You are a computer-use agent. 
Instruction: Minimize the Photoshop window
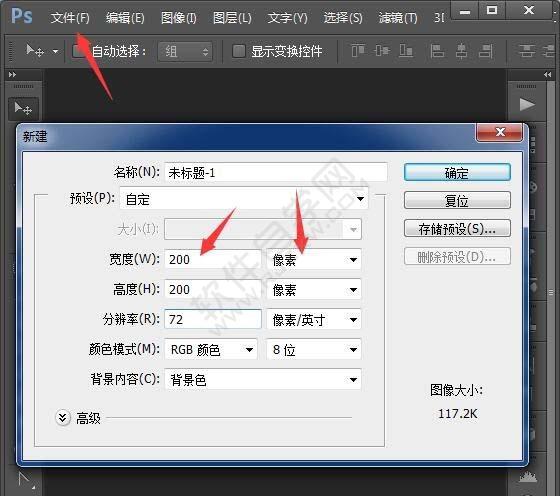465,11
